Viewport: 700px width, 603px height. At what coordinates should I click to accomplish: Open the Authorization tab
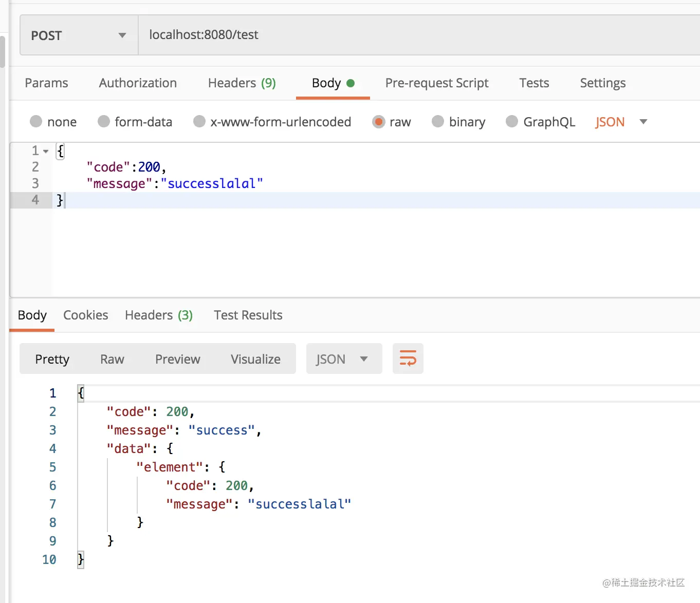138,83
